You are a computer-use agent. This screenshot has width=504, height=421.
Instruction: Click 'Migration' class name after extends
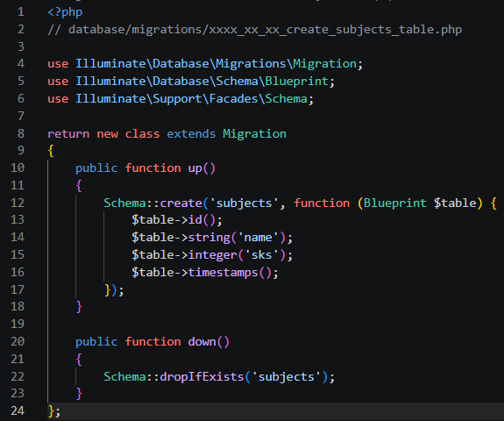[254, 134]
